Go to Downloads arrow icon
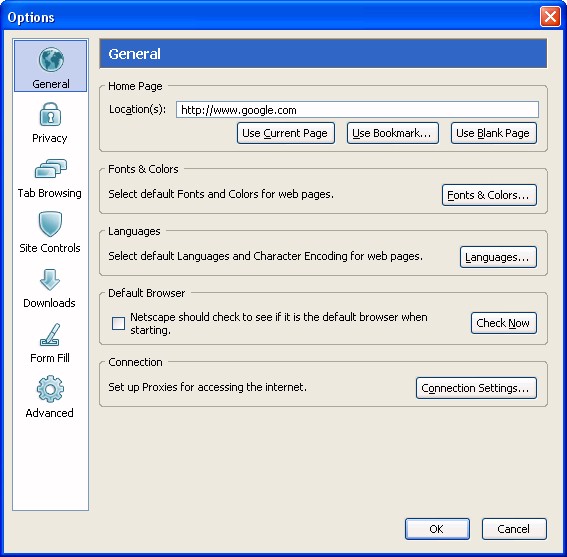The height and width of the screenshot is (557, 567). point(50,280)
